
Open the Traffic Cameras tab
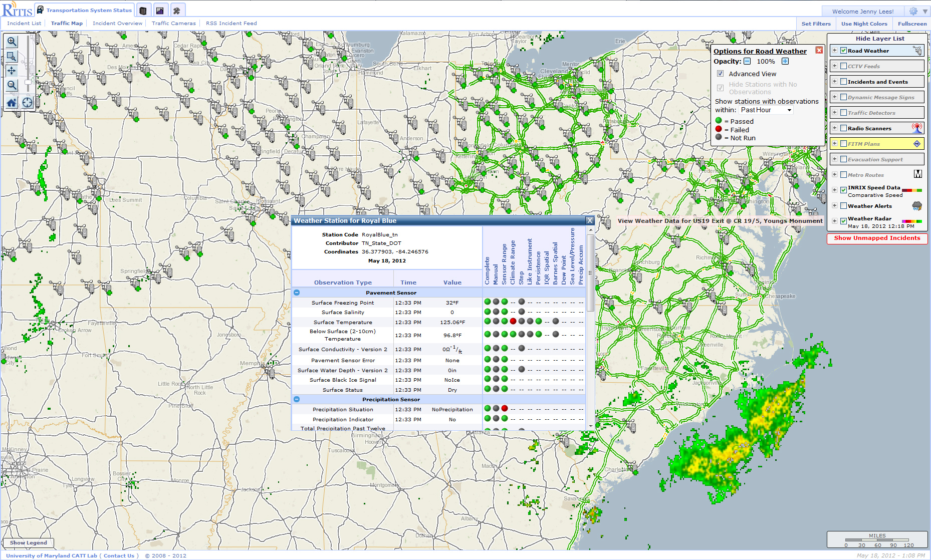click(174, 23)
